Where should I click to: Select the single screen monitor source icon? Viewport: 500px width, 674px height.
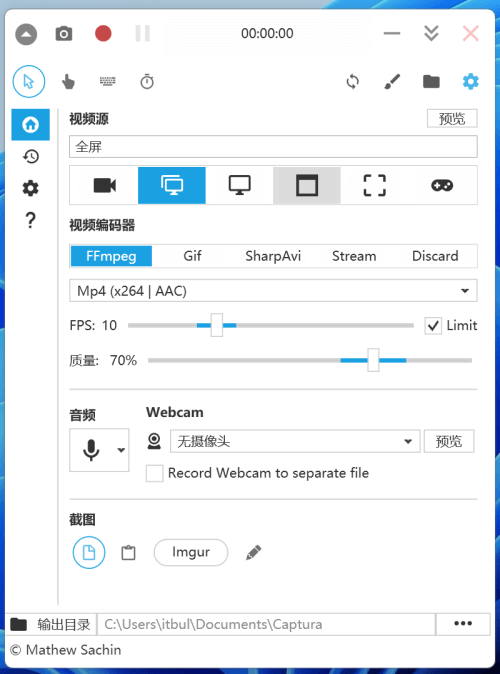[239, 185]
